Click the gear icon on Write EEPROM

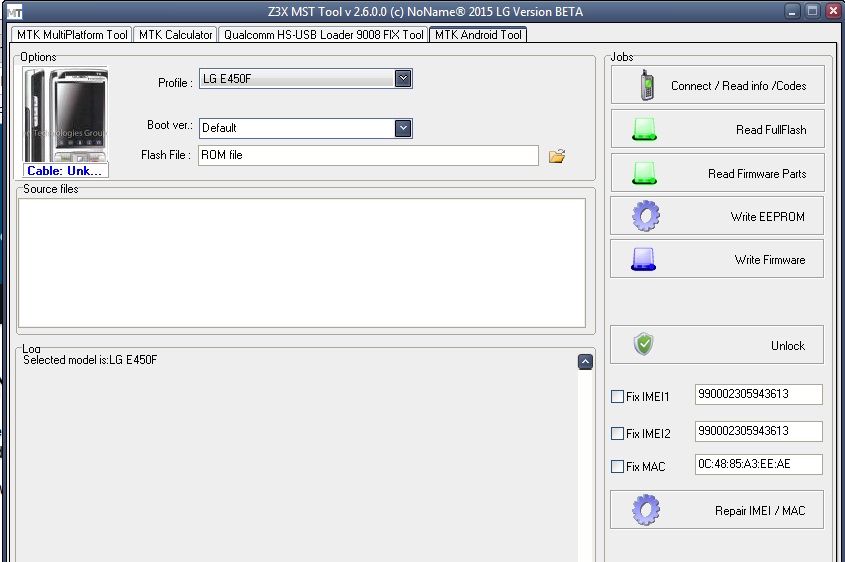point(646,216)
